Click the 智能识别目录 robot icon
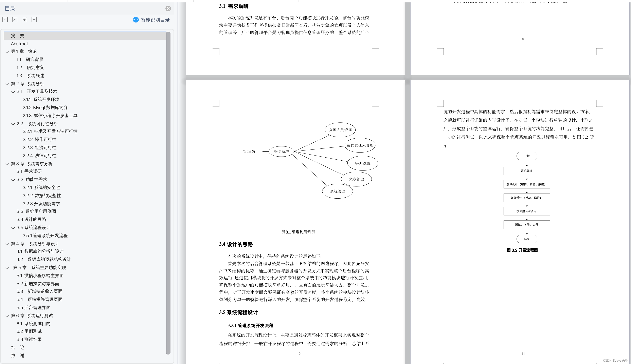Image resolution: width=631 pixels, height=364 pixels. click(136, 20)
